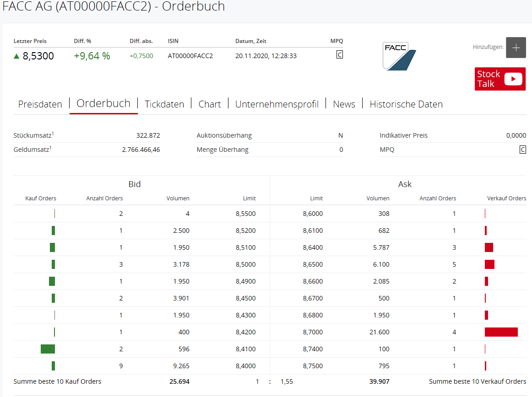Click the FACC company logo
Image resolution: width=532 pixels, height=397 pixels.
click(399, 56)
